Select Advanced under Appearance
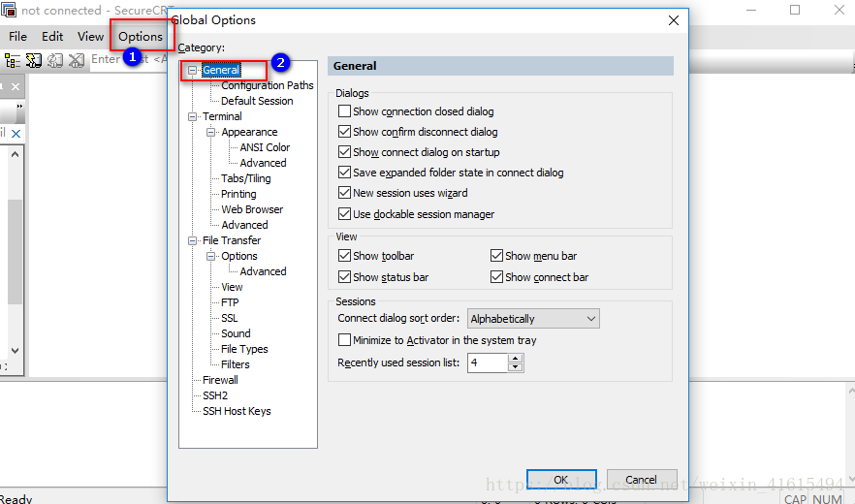The image size is (855, 504). 263,163
